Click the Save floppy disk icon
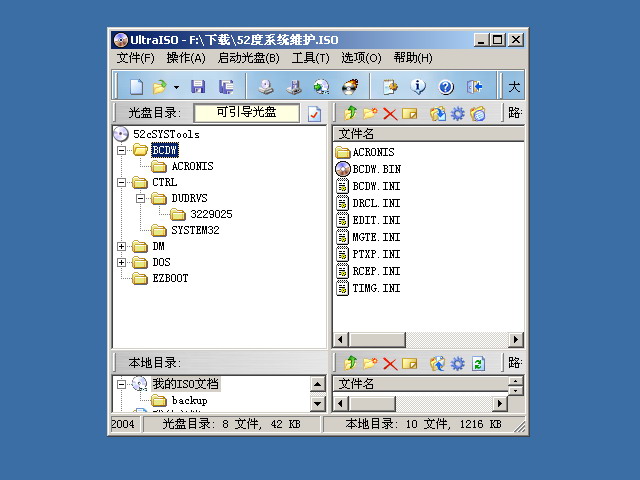Screen dimensions: 640x480 (x=198, y=87)
